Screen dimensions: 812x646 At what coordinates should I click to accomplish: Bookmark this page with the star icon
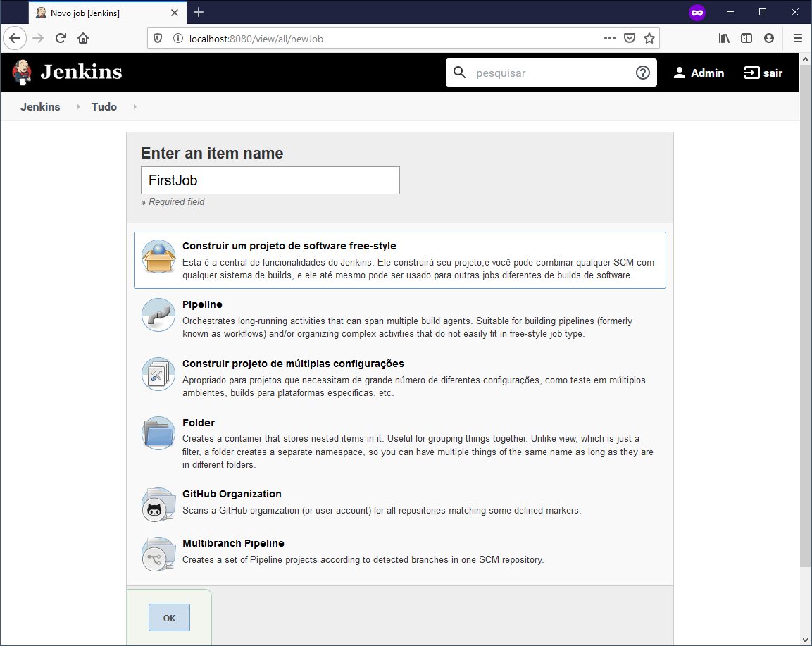click(x=649, y=38)
